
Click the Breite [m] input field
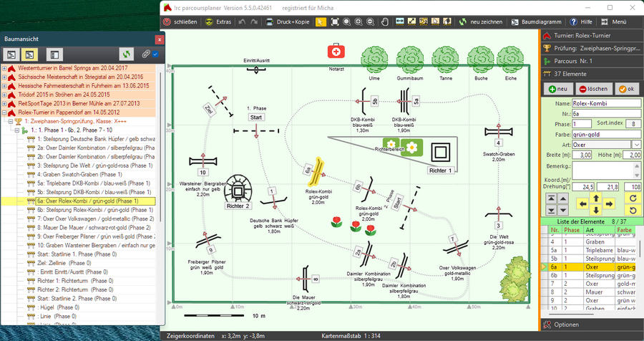click(x=582, y=155)
